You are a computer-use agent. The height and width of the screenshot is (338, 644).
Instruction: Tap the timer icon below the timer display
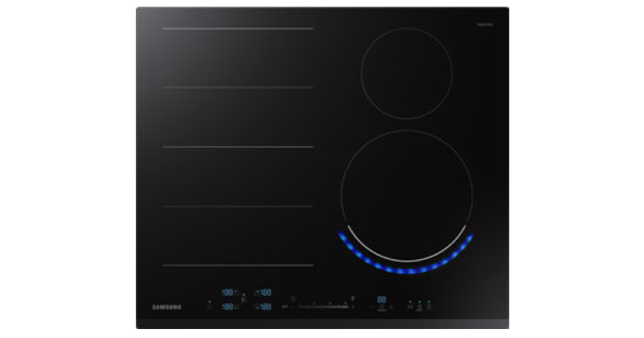tap(382, 308)
